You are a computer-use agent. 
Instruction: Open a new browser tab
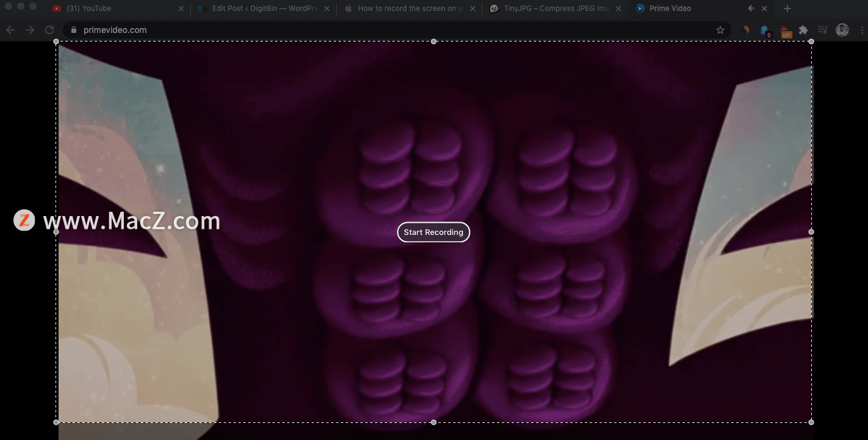pos(787,9)
